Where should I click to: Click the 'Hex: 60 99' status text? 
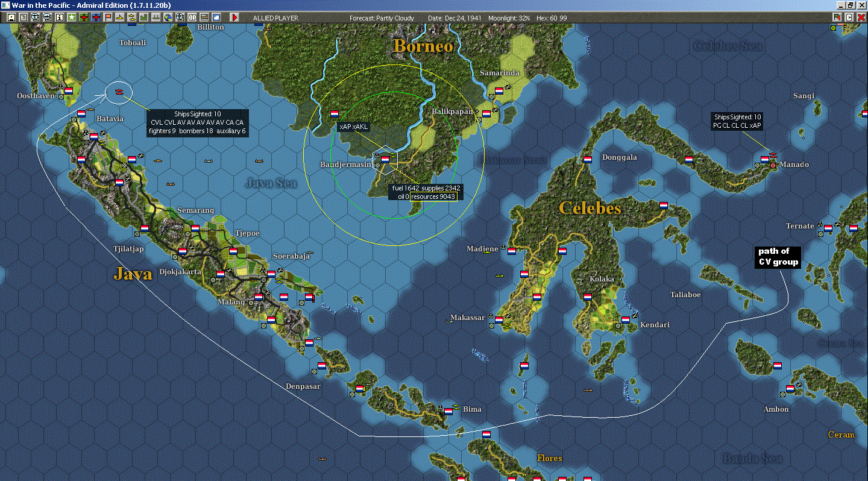pos(552,18)
